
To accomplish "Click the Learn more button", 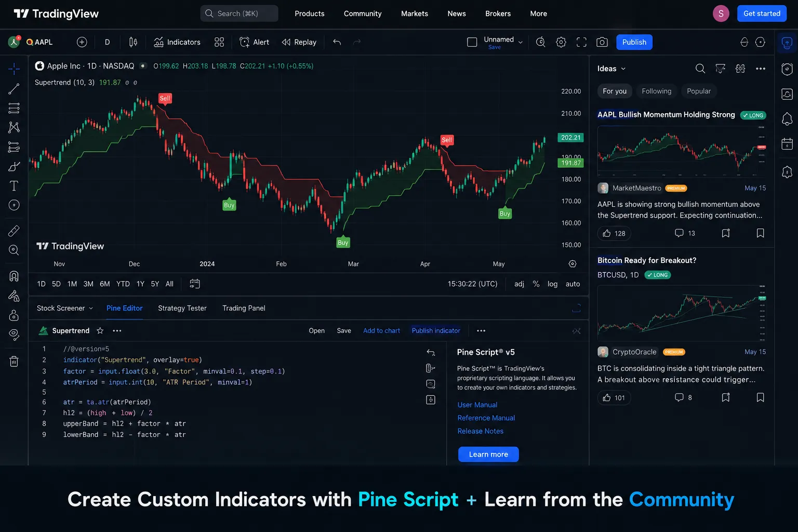I will 488,454.
